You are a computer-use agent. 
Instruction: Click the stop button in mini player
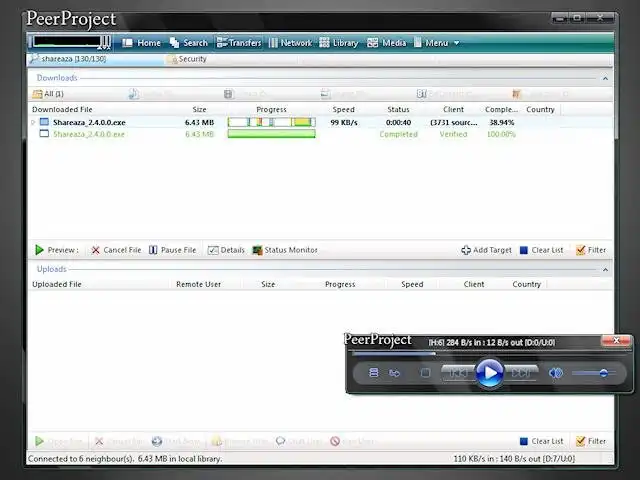point(425,373)
